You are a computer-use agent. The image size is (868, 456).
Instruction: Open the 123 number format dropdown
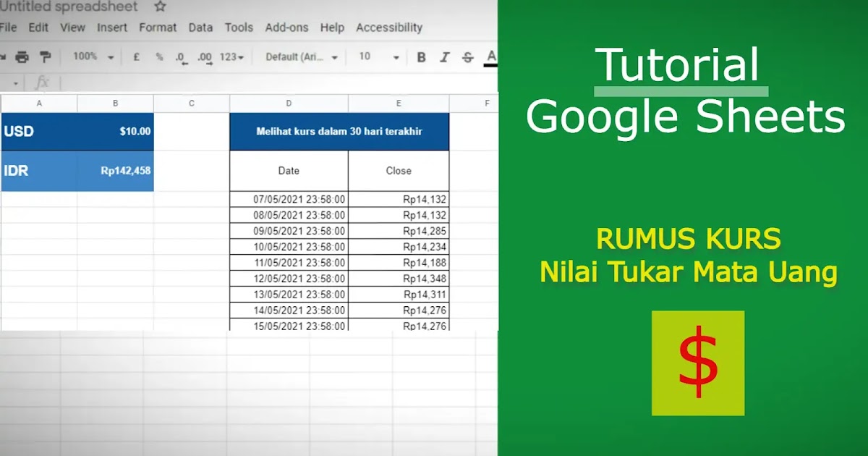pyautogui.click(x=230, y=56)
